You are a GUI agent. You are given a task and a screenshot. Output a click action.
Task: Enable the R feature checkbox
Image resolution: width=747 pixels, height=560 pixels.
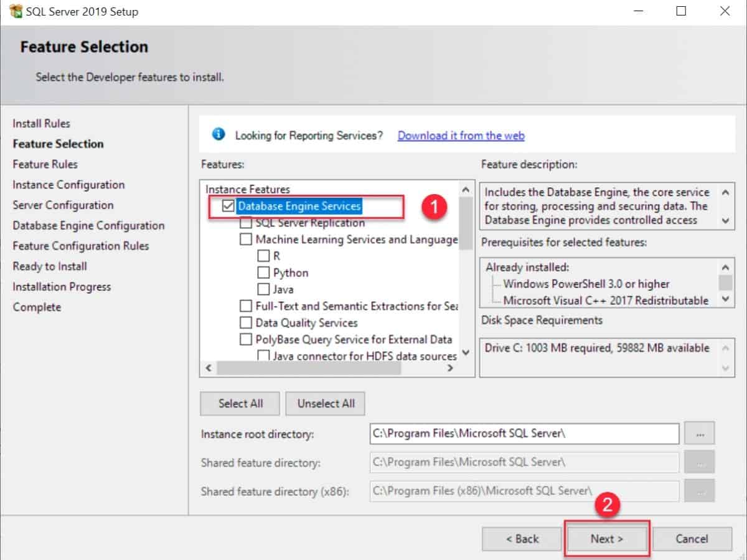(263, 256)
